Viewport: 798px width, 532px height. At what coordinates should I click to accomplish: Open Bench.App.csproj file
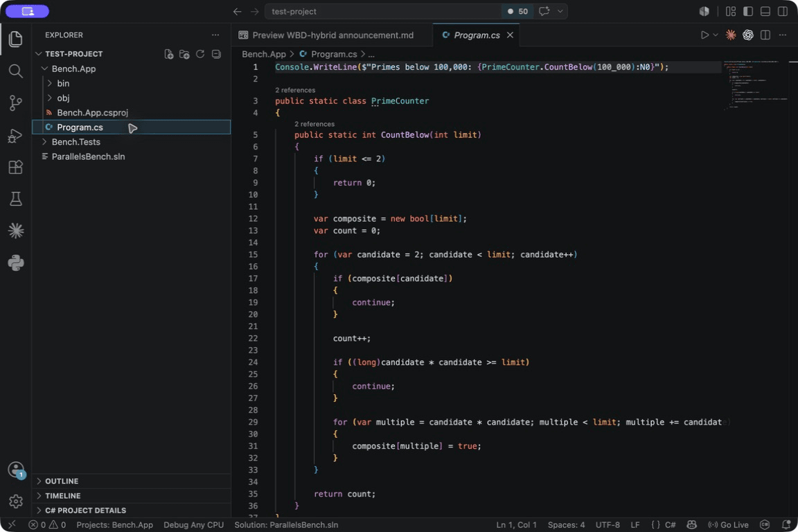[92, 112]
